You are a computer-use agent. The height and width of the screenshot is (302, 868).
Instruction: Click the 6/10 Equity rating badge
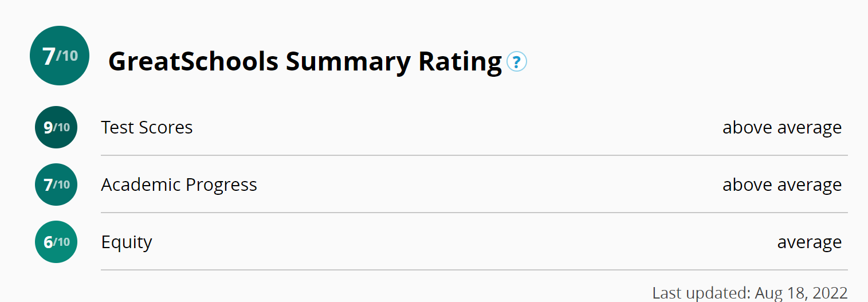(56, 242)
